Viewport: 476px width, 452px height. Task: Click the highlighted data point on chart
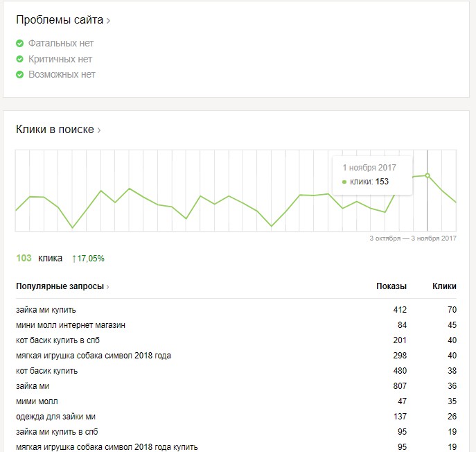427,175
